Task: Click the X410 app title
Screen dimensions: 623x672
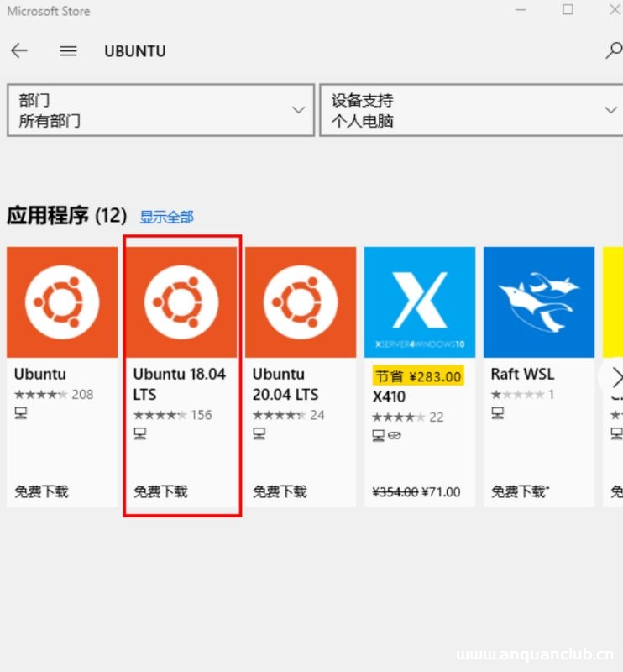Action: (x=389, y=396)
